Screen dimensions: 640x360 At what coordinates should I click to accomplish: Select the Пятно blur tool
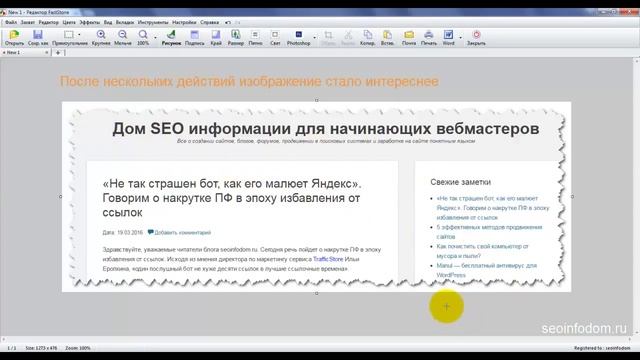[255, 38]
